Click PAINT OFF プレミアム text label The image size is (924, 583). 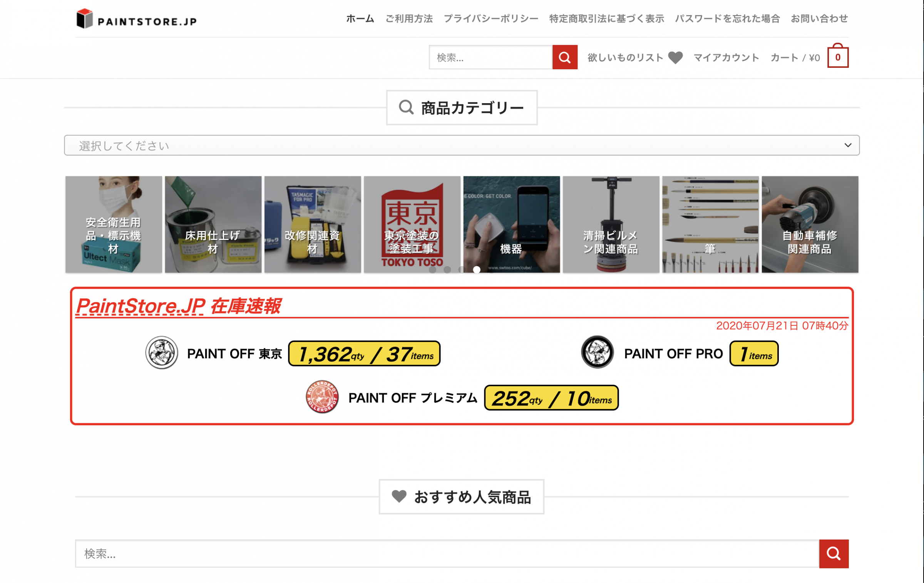click(413, 398)
